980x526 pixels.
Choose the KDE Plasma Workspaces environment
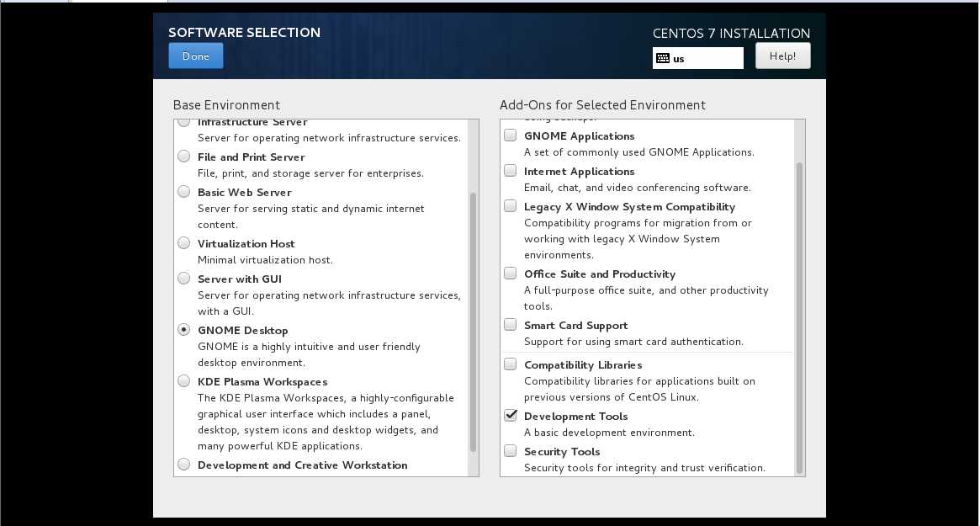[x=183, y=381]
